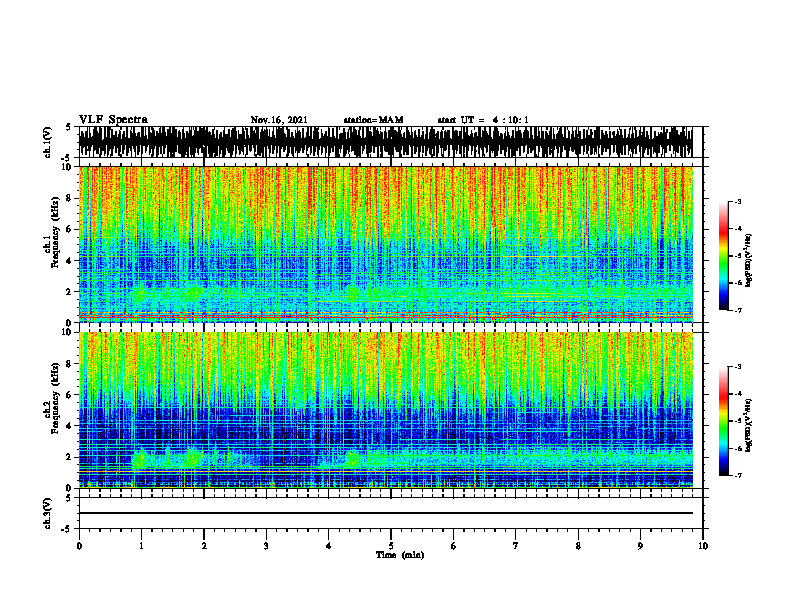This screenshot has height=612, width=792.
Task: Click time axis tick label '6'
Action: point(454,546)
